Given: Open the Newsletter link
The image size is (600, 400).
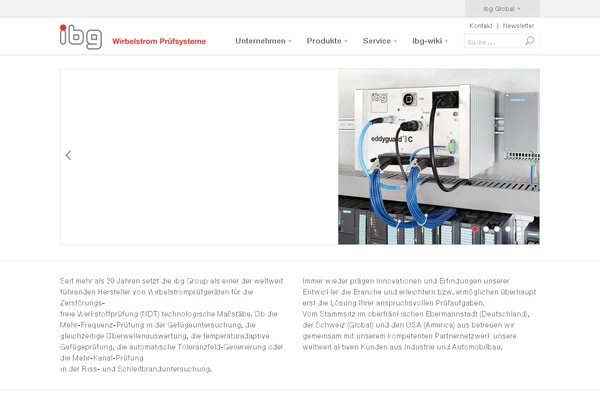Looking at the screenshot, I should 518,26.
